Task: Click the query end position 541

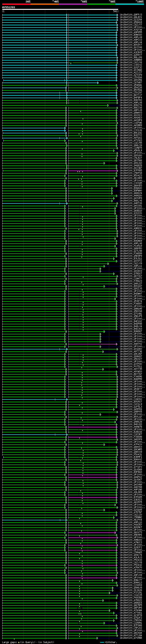Action: 115,11
